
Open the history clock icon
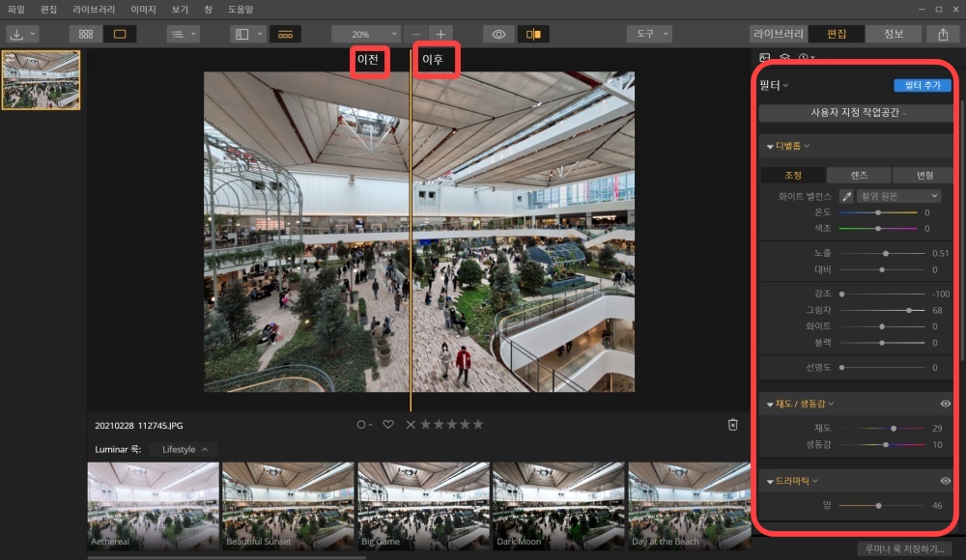click(806, 57)
